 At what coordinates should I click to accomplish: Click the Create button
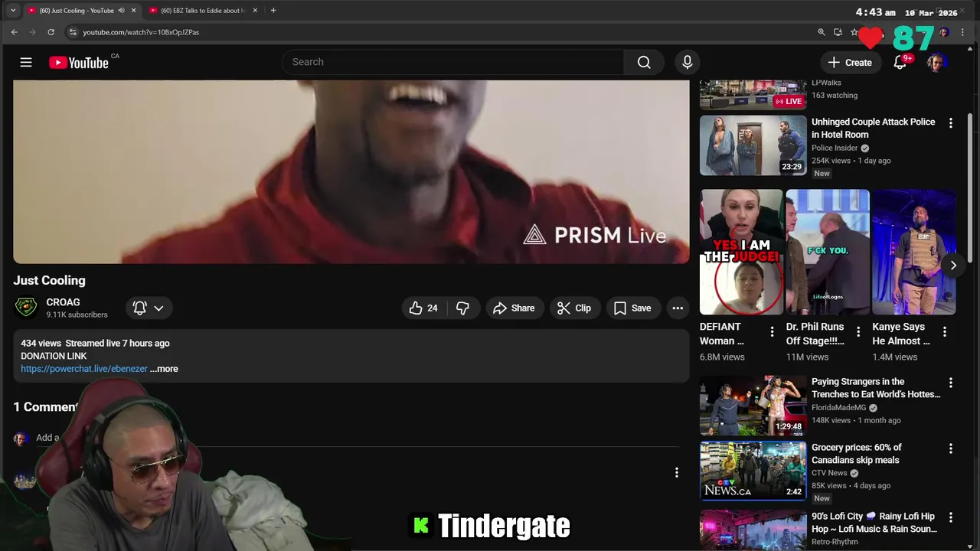click(x=850, y=62)
